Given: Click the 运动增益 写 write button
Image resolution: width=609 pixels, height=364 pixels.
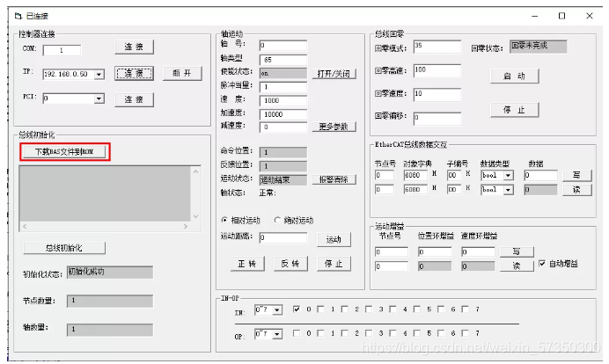Looking at the screenshot, I should (x=517, y=251).
